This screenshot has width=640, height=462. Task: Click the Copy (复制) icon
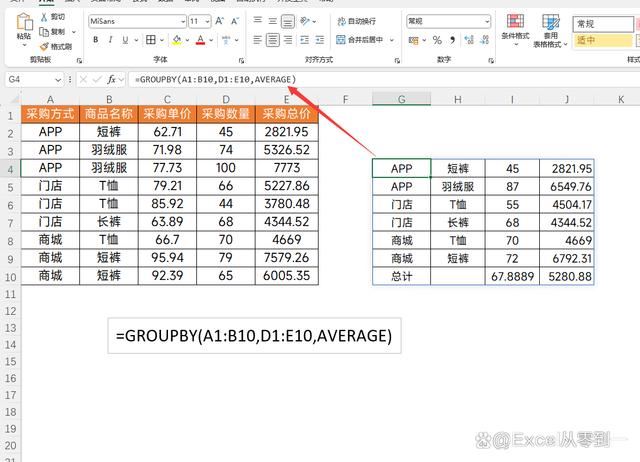click(44, 31)
